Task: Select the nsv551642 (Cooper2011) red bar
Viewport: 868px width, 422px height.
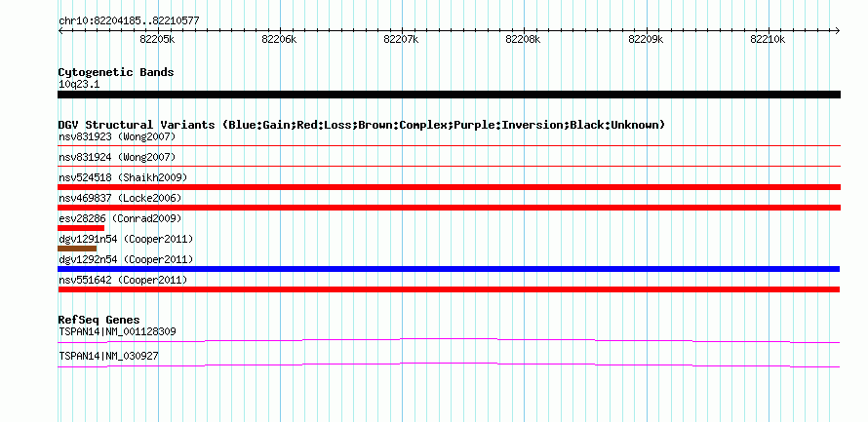Action: pyautogui.click(x=449, y=289)
